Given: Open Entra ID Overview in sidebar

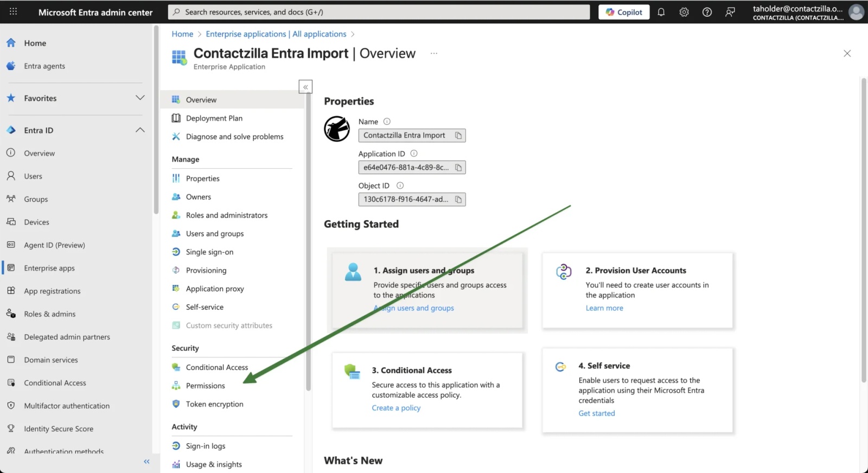Looking at the screenshot, I should click(39, 154).
